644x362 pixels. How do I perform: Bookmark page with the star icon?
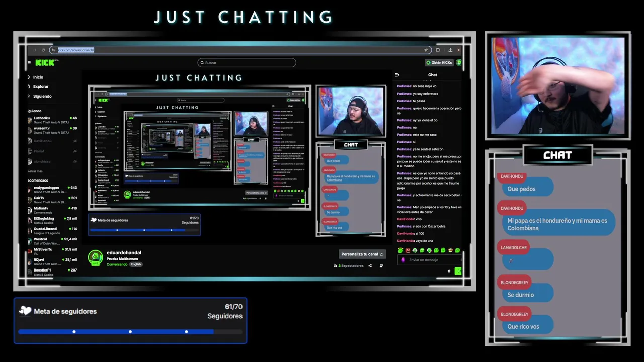pos(426,50)
